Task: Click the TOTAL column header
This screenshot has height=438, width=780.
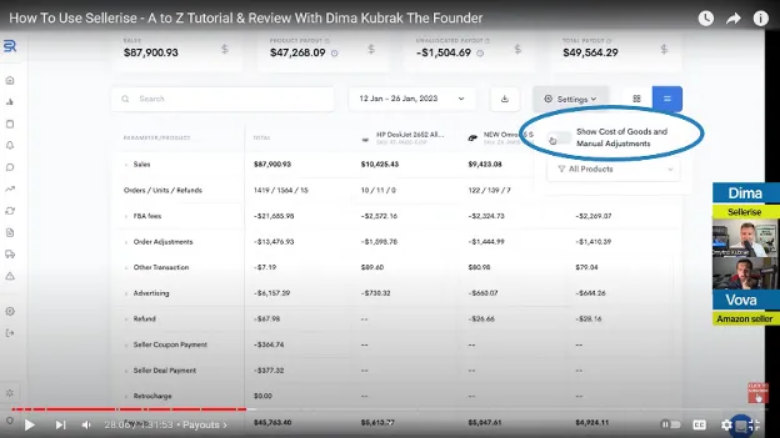Action: (x=262, y=138)
